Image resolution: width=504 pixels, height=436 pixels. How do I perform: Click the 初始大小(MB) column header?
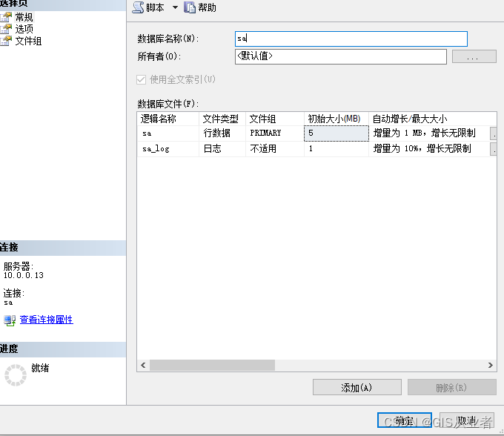pos(336,119)
